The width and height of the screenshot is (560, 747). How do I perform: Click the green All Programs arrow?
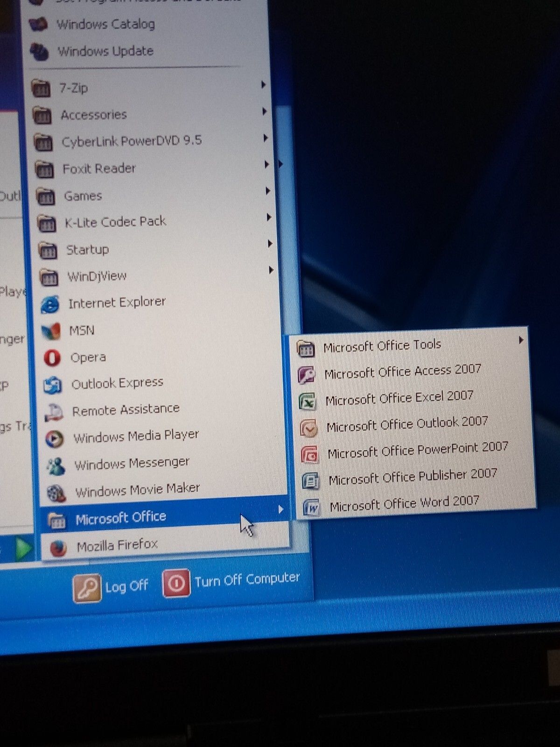click(x=23, y=549)
